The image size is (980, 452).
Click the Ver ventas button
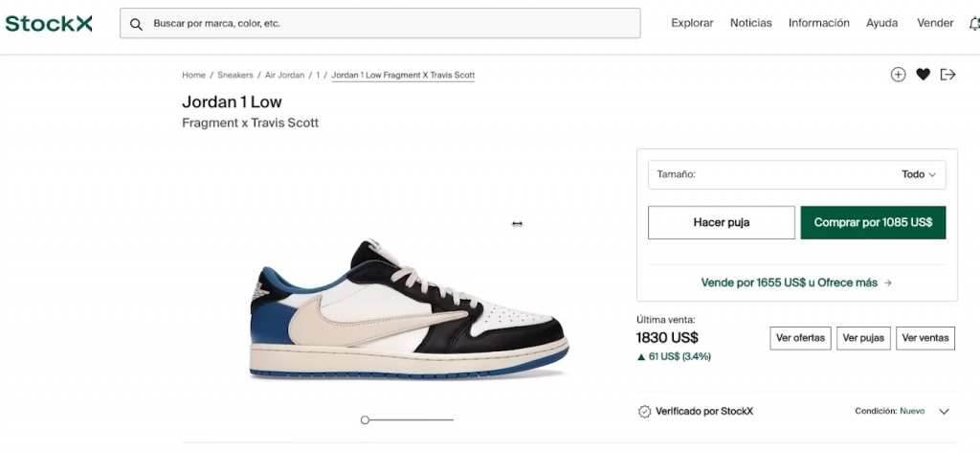[x=924, y=338]
